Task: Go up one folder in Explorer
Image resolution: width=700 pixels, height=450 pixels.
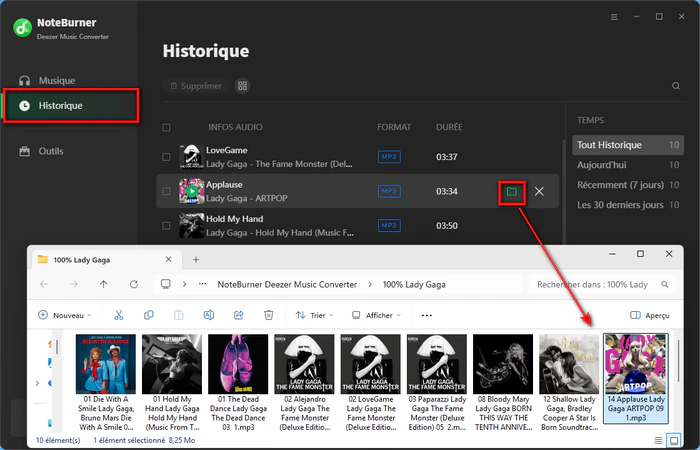Action: click(x=104, y=284)
